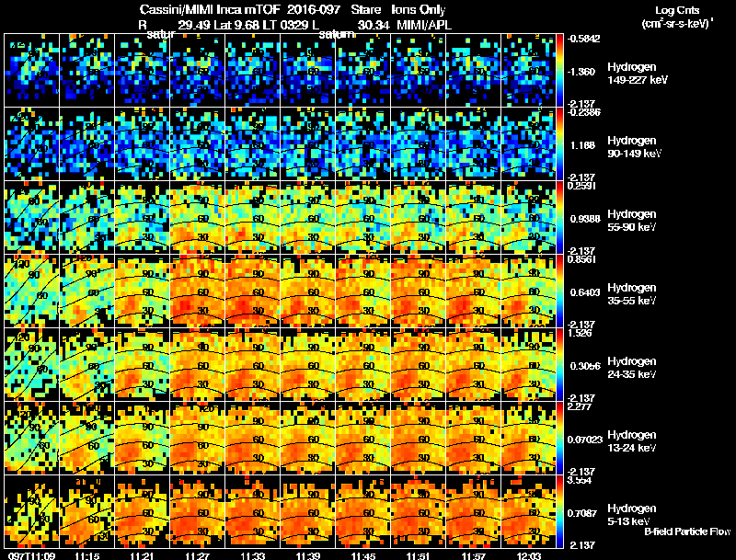Click the color bar beside Hydrogen 35-55 keV
The width and height of the screenshot is (736, 560).
pos(559,291)
